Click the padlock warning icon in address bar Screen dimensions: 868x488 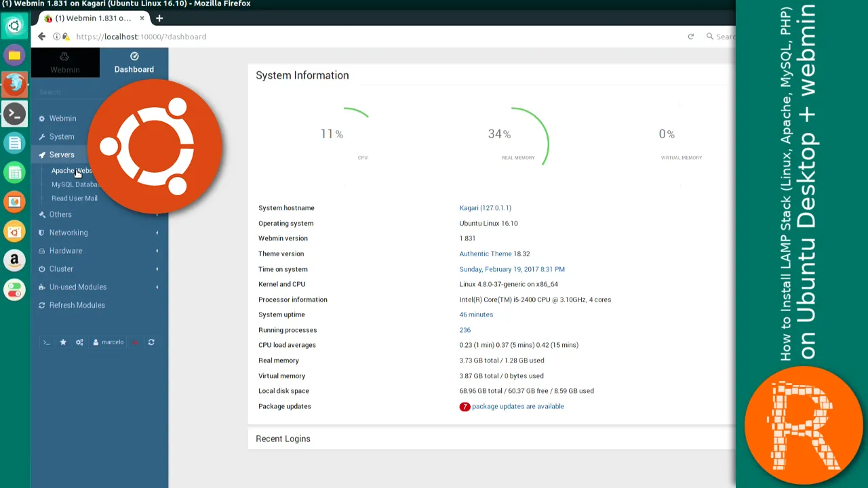point(65,37)
